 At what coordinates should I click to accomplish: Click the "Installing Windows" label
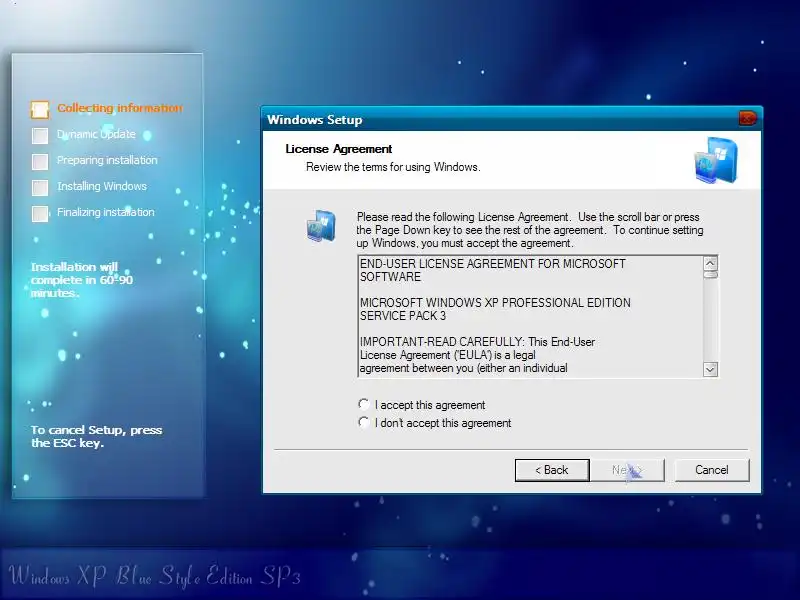[102, 186]
